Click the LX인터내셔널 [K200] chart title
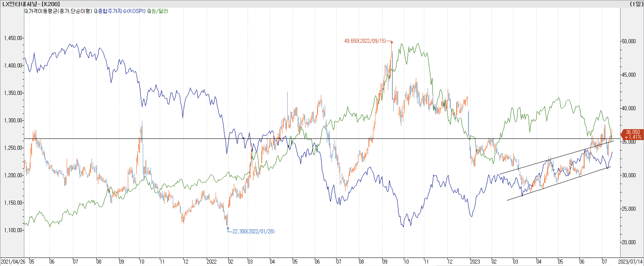Viewport: 644px width, 266px height. pos(31,4)
